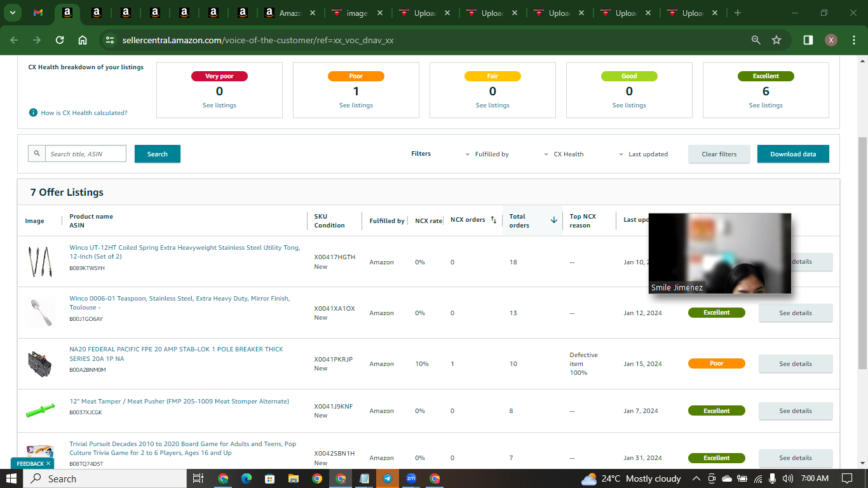The height and width of the screenshot is (488, 868).
Task: Open Telegram from the taskbar
Action: tap(388, 478)
